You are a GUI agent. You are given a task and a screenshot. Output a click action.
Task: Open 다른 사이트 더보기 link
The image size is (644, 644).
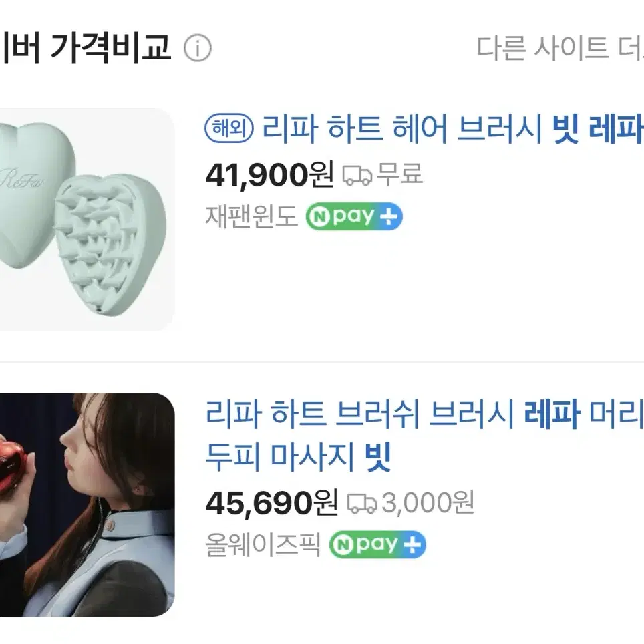pyautogui.click(x=560, y=47)
